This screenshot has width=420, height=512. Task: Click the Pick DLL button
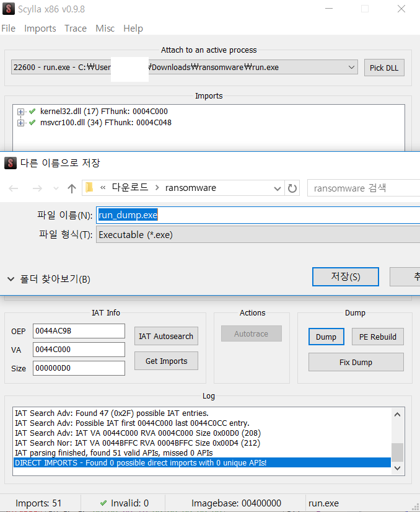(384, 68)
